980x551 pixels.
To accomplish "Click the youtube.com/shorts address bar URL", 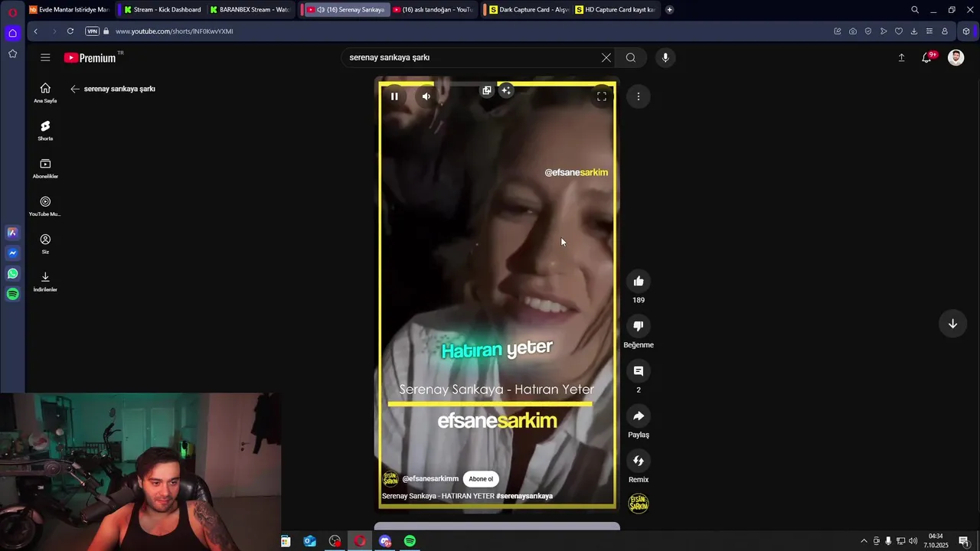I will click(x=175, y=31).
